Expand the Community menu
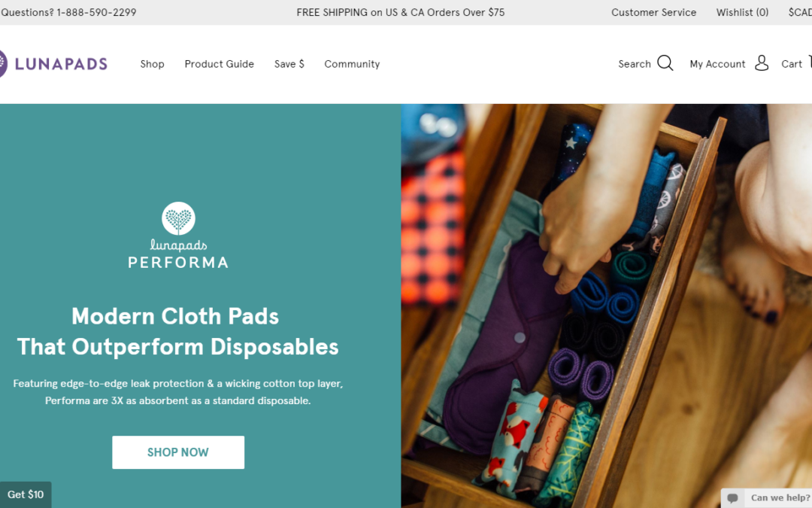This screenshot has width=812, height=508. click(352, 64)
